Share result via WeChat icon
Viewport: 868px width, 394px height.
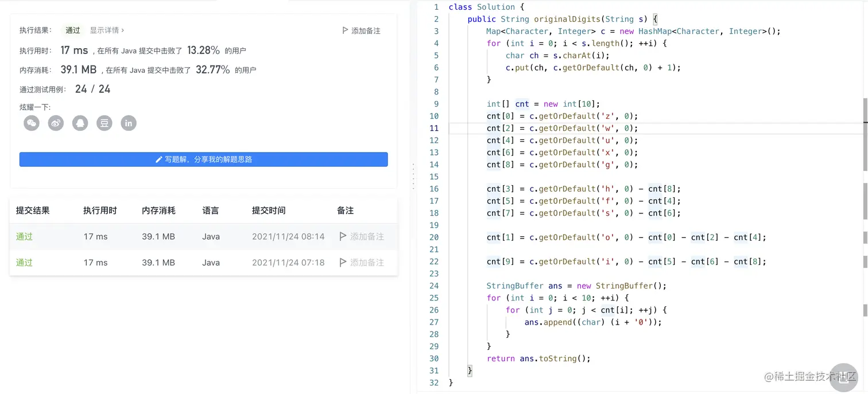[x=32, y=123]
